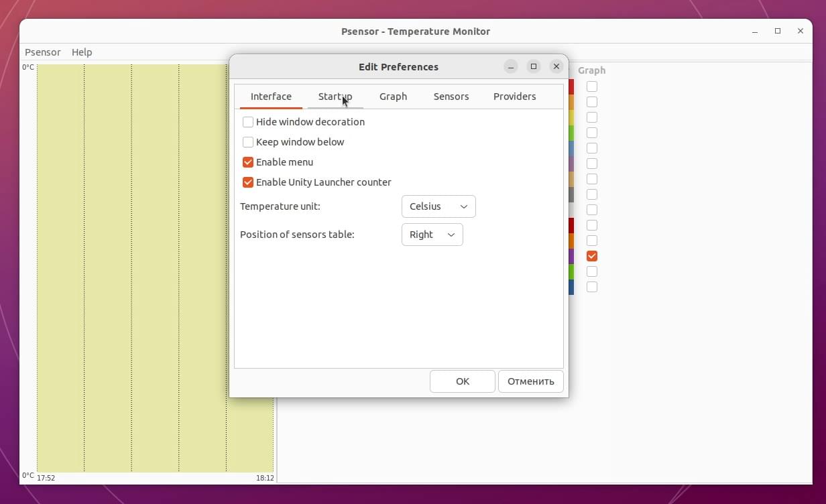Viewport: 826px width, 504px height.
Task: Switch to the Startup tab
Action: coord(335,97)
